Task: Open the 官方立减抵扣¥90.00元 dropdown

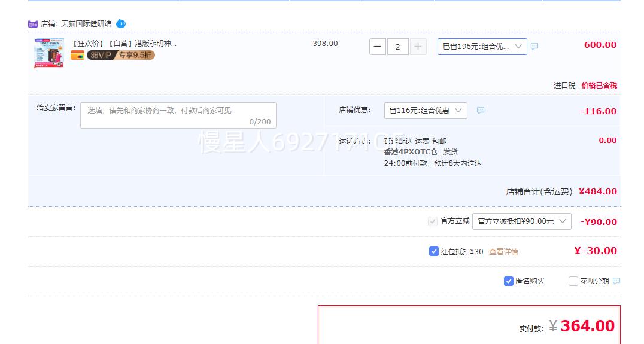Action: point(521,221)
